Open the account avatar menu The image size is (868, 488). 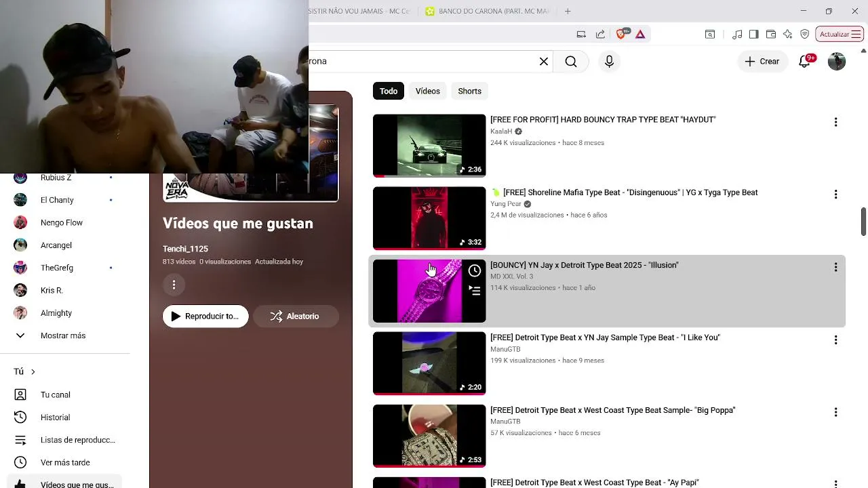[x=837, y=61]
